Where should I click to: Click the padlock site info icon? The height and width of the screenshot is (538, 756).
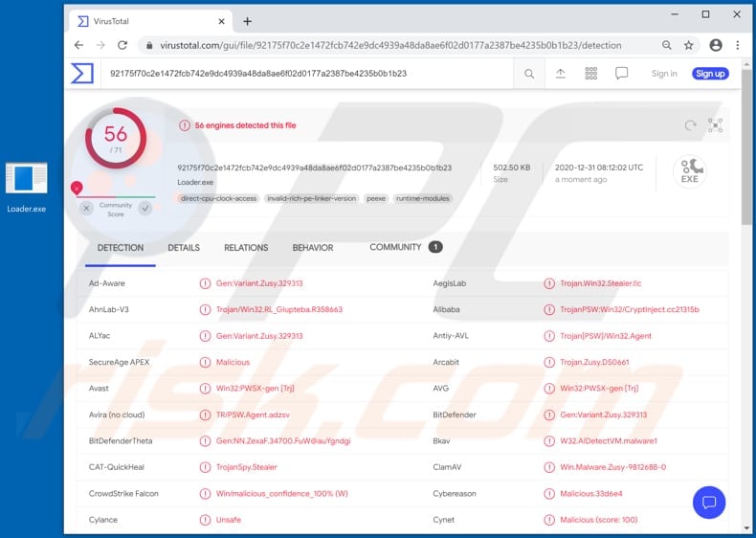point(149,45)
